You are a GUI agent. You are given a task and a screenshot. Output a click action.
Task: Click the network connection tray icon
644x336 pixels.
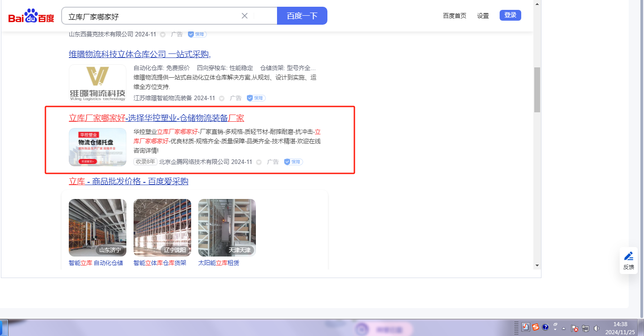(586, 328)
